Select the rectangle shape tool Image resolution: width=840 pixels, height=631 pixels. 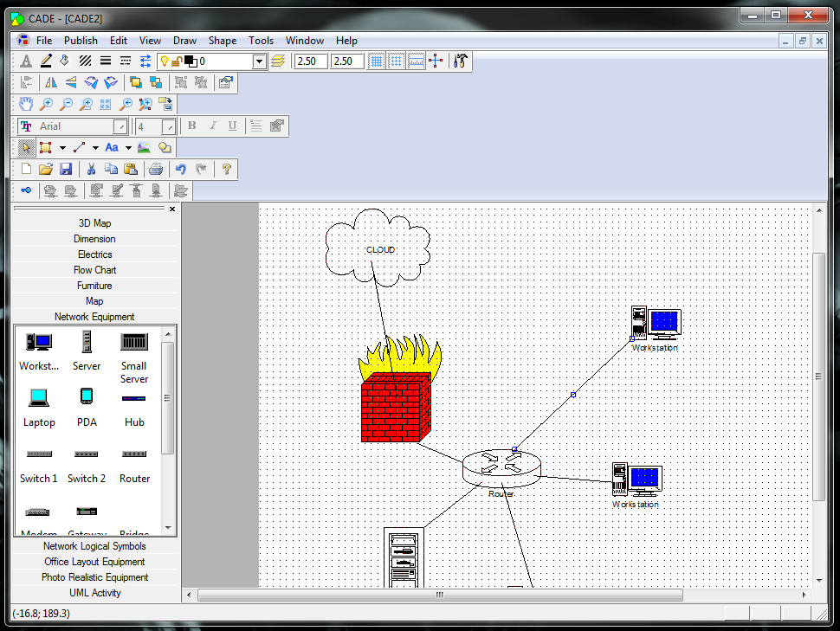tap(46, 147)
